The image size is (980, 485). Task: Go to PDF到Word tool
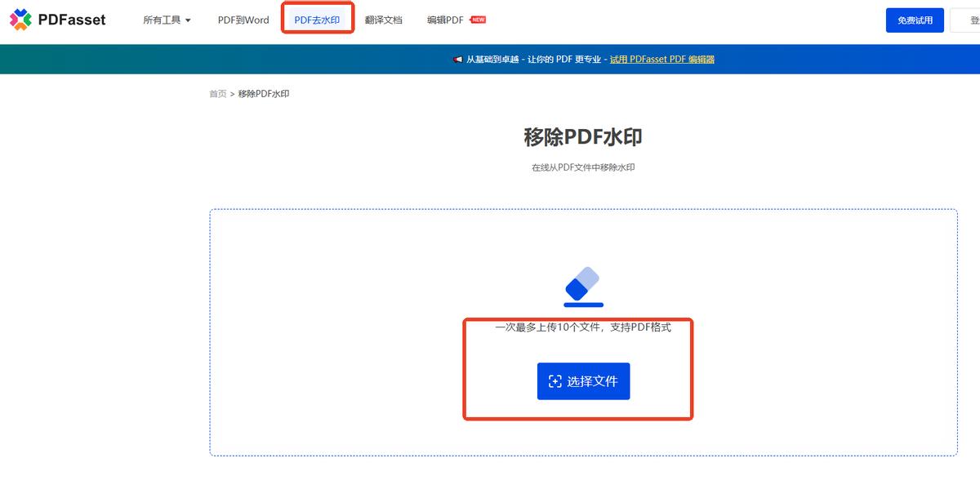[243, 20]
